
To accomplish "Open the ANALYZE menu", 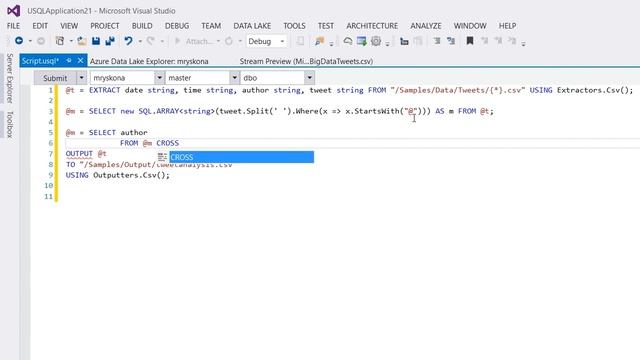I will 426,26.
